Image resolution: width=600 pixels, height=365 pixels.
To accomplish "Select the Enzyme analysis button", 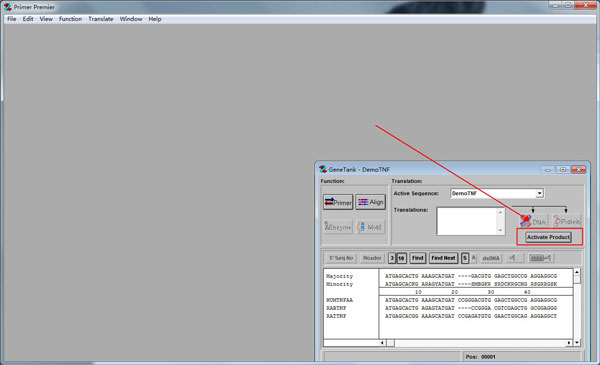I will tap(338, 227).
